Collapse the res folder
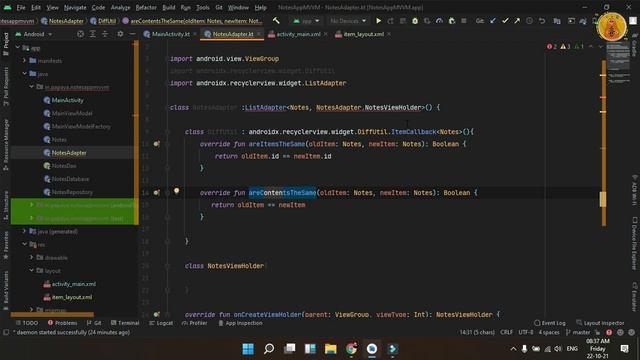Viewport: 640px width, 360px height. point(24,244)
